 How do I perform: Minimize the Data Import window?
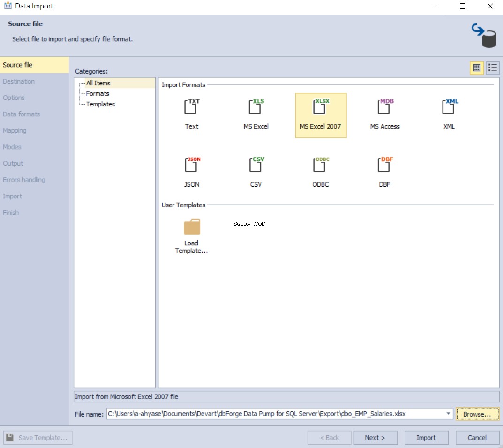(x=435, y=6)
